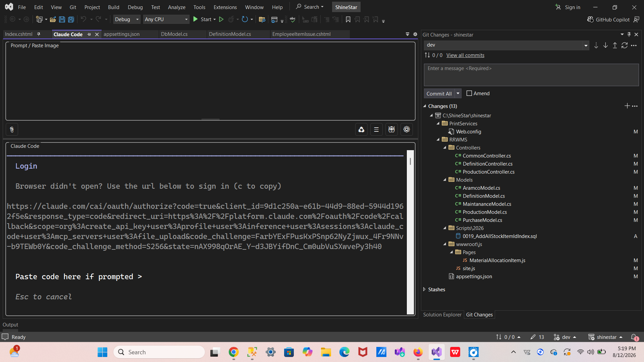Viewport: 644px width, 362px height.
Task: Click the recycle icon in the Claude Code toolbar
Action: [x=361, y=130]
